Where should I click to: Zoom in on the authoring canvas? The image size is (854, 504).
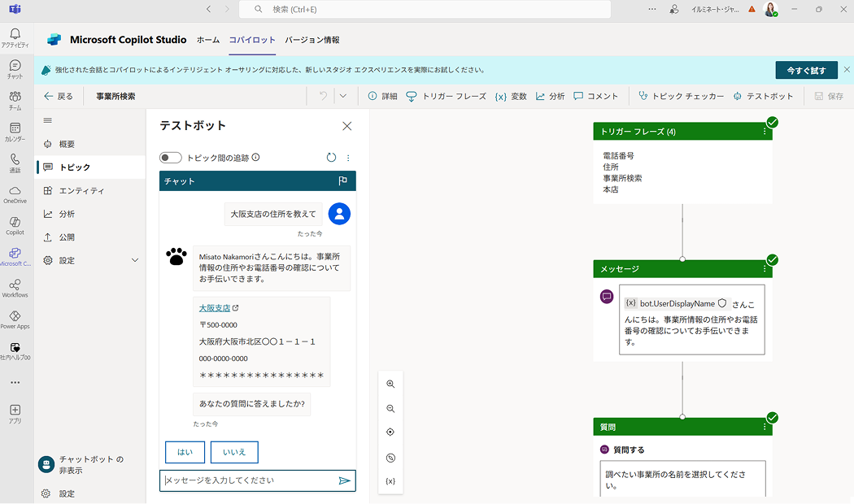[x=390, y=384]
